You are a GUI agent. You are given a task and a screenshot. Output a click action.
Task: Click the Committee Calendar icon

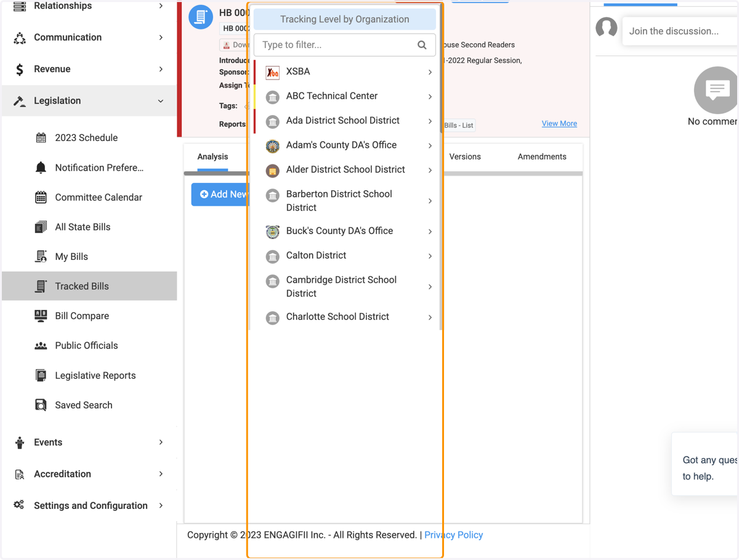pos(41,197)
